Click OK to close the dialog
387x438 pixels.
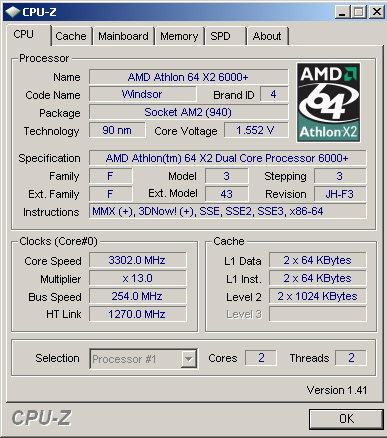pos(346,419)
